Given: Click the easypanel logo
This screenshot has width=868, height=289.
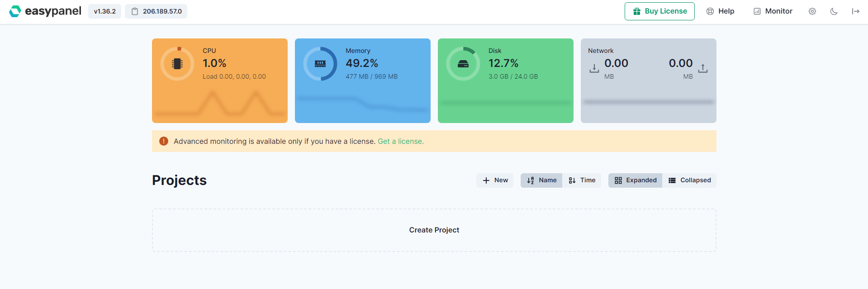Looking at the screenshot, I should [x=45, y=11].
